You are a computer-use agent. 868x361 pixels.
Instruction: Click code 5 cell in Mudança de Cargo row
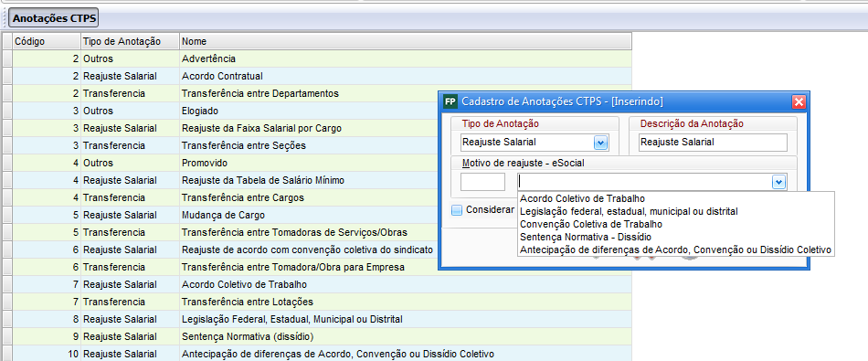[x=47, y=215]
